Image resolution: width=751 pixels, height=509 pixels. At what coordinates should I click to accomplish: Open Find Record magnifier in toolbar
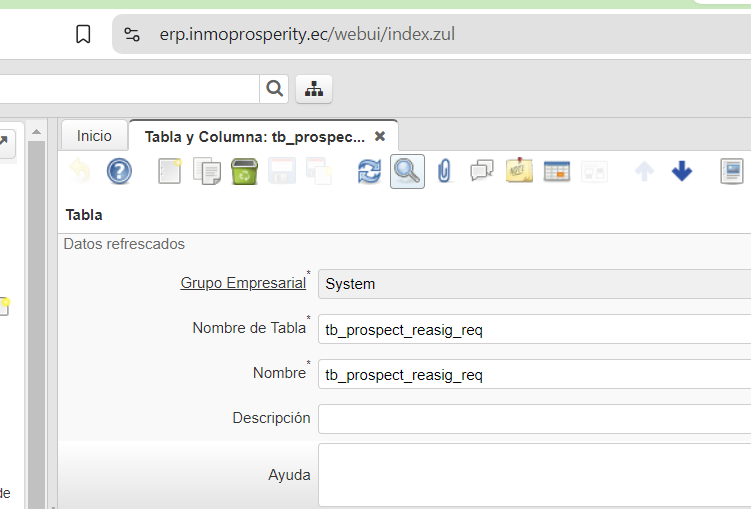[407, 171]
